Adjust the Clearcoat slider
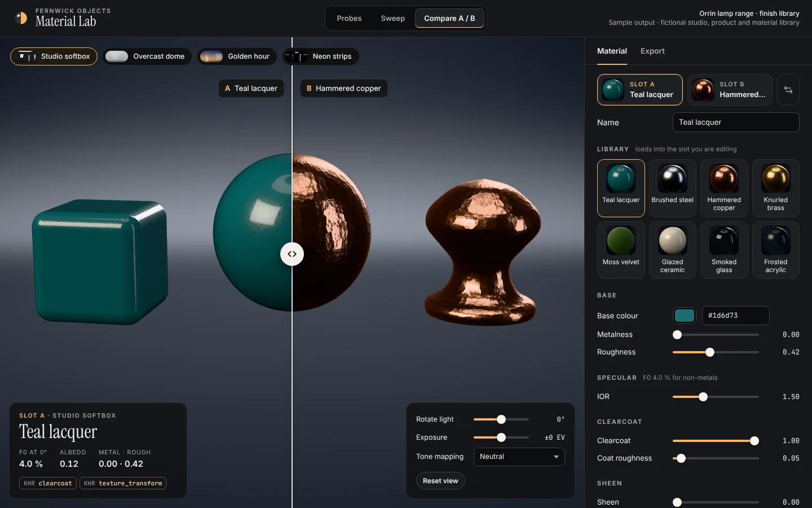Screen dimensions: 812x508 coord(716,441)
